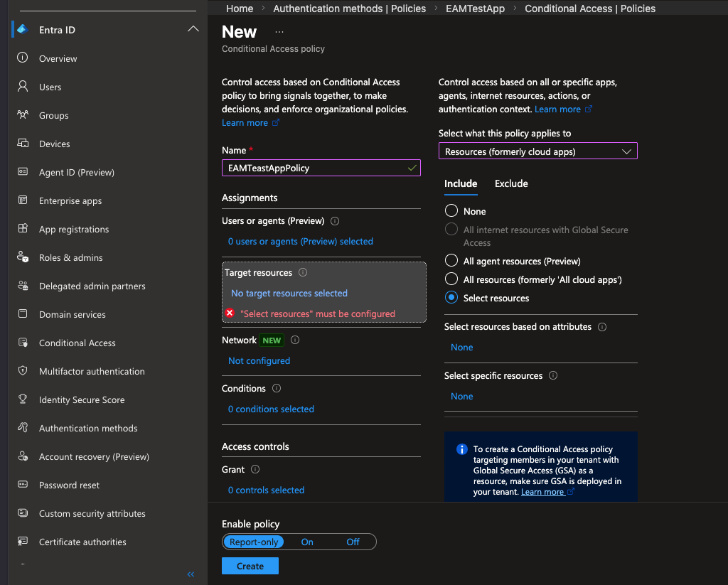Collapse sidebar with double-chevron button

click(191, 574)
